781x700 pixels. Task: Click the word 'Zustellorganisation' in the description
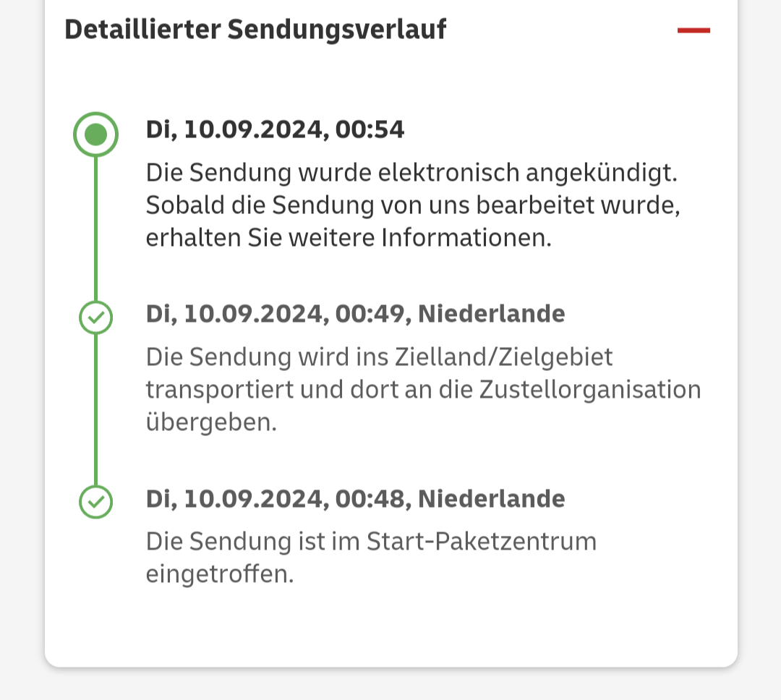point(590,390)
